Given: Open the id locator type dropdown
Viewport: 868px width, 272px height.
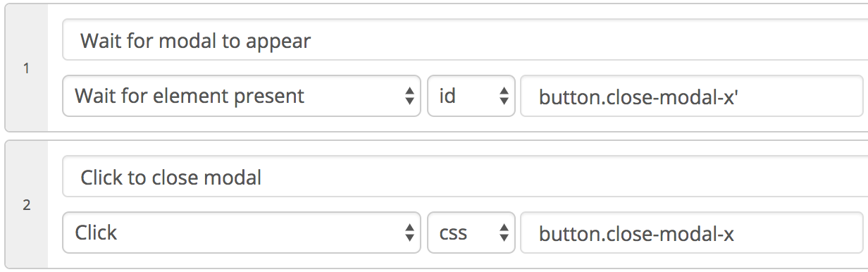Looking at the screenshot, I should (x=471, y=96).
